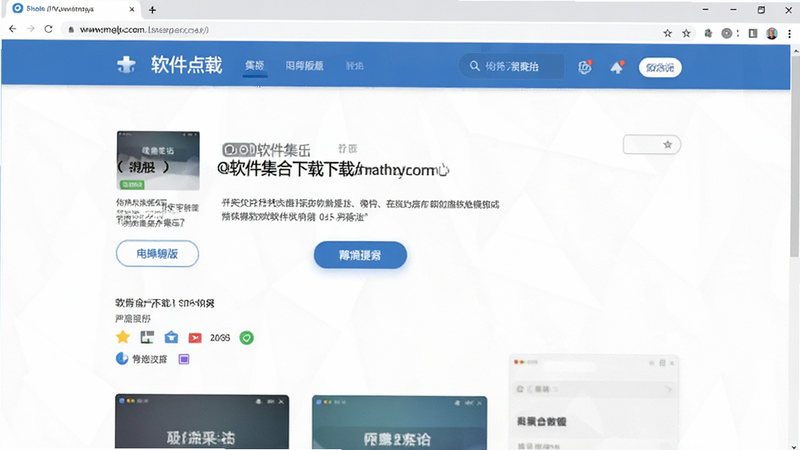Go forward in browser
The width and height of the screenshot is (800, 450).
click(31, 29)
